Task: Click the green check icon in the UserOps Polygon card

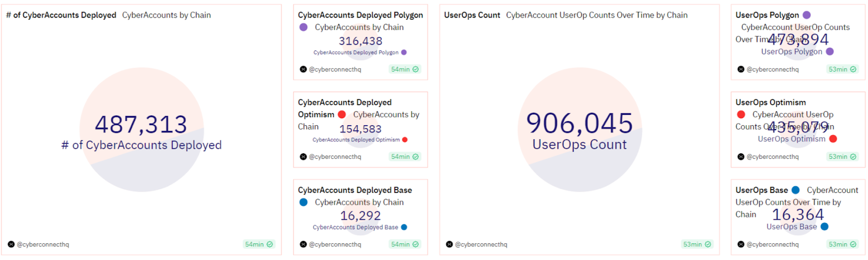Action: click(x=853, y=69)
